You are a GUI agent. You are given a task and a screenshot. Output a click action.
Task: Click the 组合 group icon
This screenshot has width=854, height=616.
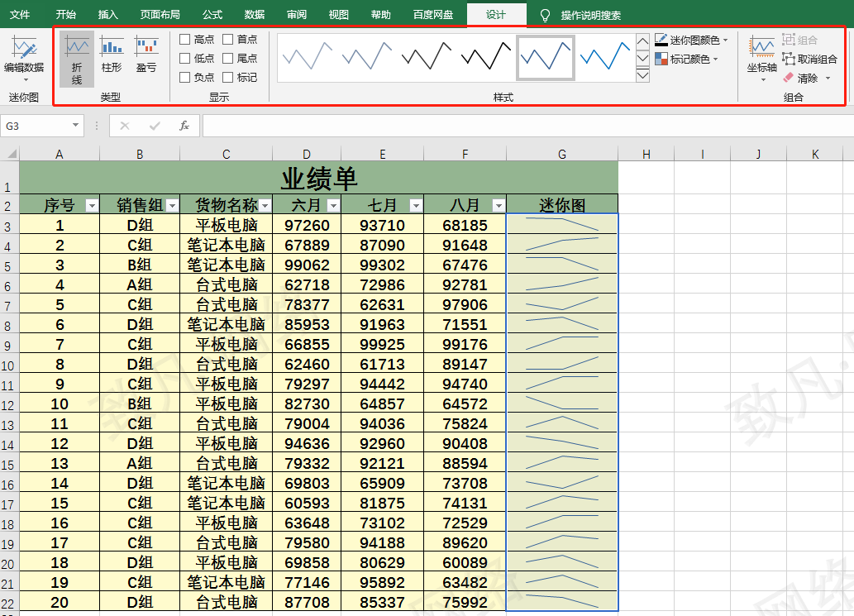(788, 40)
